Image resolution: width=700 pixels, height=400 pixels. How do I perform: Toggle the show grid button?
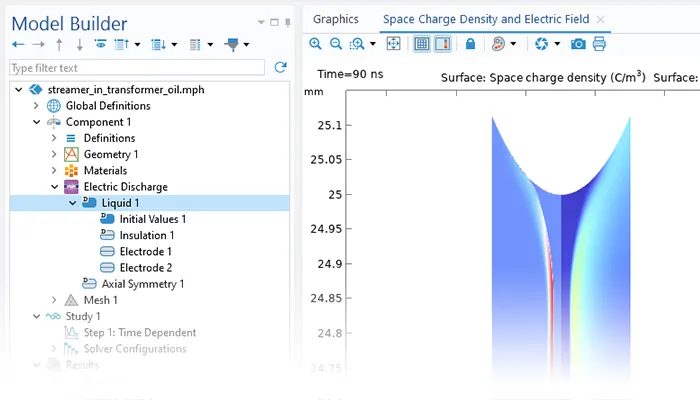pyautogui.click(x=422, y=44)
